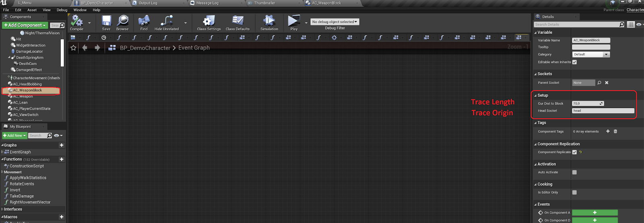Image resolution: width=644 pixels, height=223 pixels.
Task: Add On Component Deactivated event
Action: pyautogui.click(x=594, y=220)
